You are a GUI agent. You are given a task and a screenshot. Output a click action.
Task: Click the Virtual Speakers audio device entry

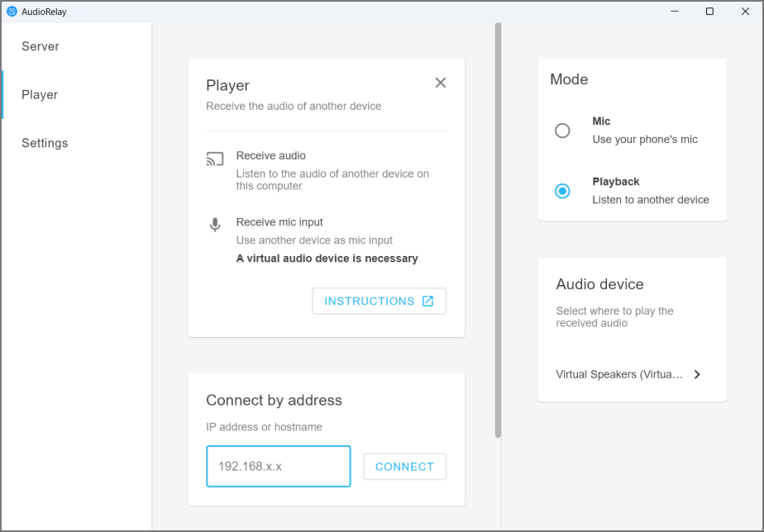click(628, 374)
